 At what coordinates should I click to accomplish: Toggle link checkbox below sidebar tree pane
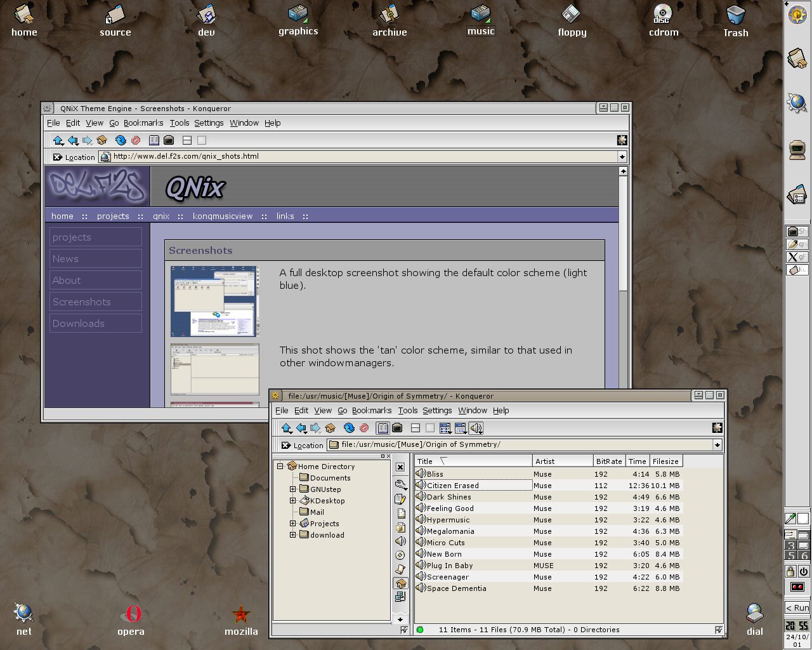[x=403, y=630]
